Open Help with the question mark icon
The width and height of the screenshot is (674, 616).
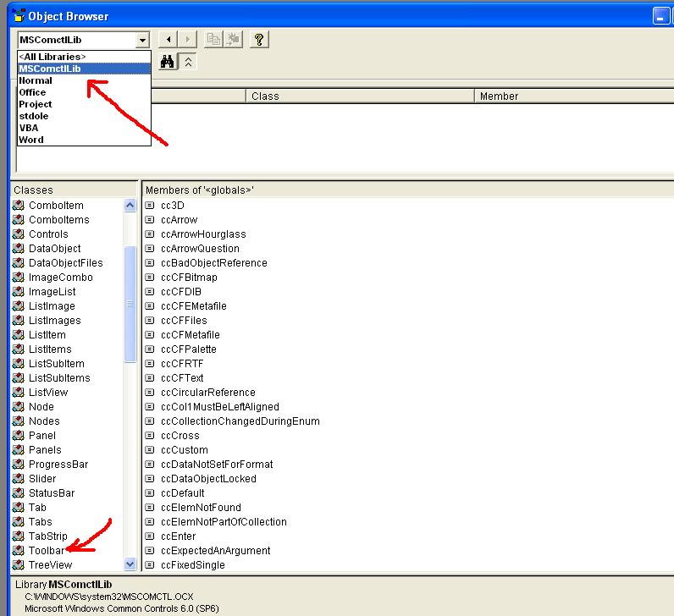point(259,40)
